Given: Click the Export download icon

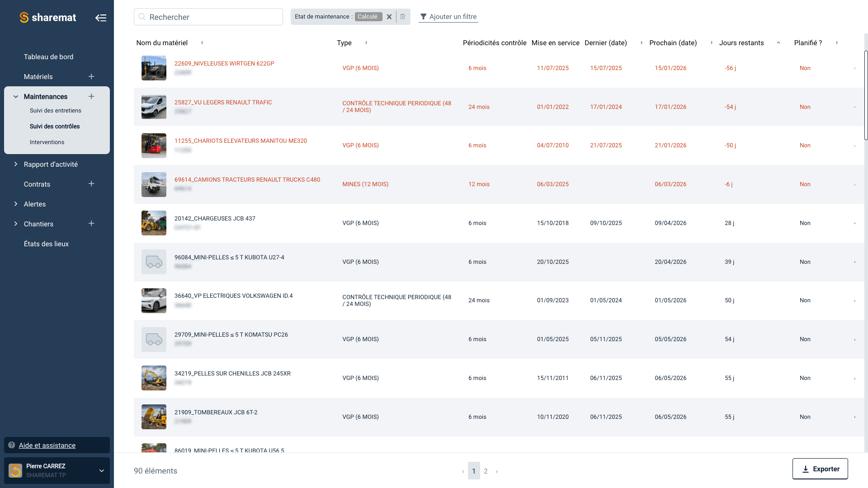Looking at the screenshot, I should 805,469.
